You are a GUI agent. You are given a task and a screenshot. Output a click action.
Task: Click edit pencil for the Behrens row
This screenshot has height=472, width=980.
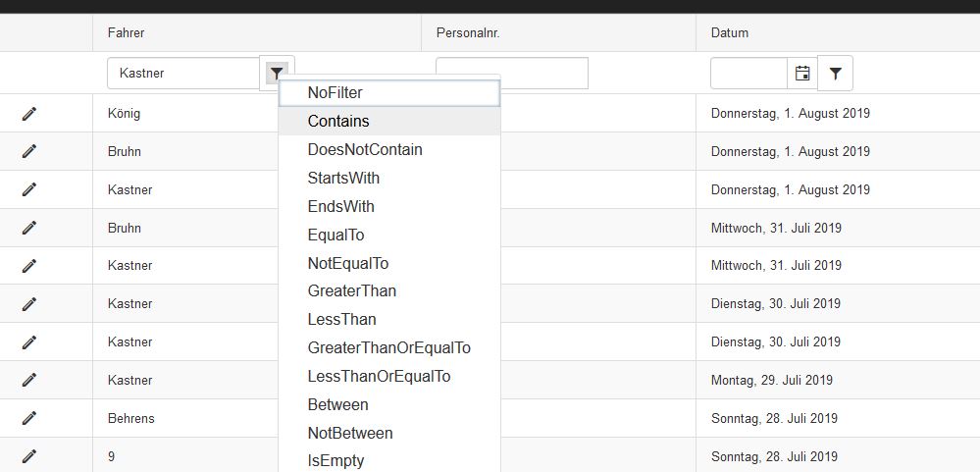click(29, 418)
